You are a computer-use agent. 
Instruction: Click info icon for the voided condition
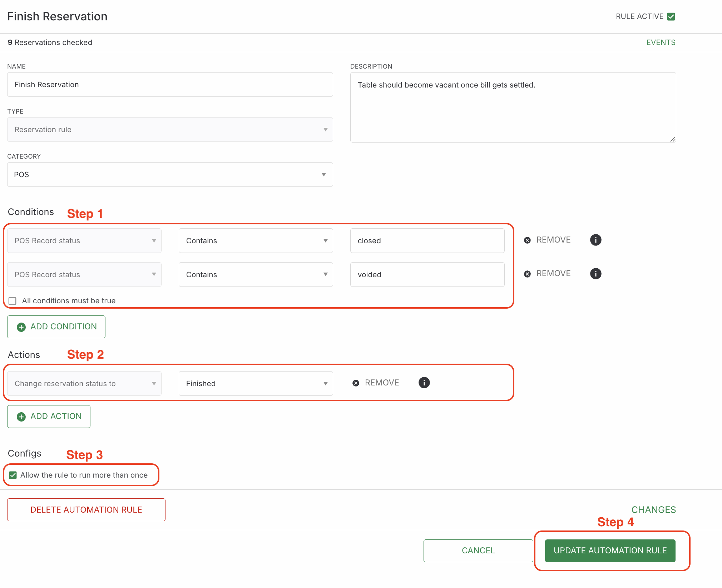pyautogui.click(x=595, y=274)
